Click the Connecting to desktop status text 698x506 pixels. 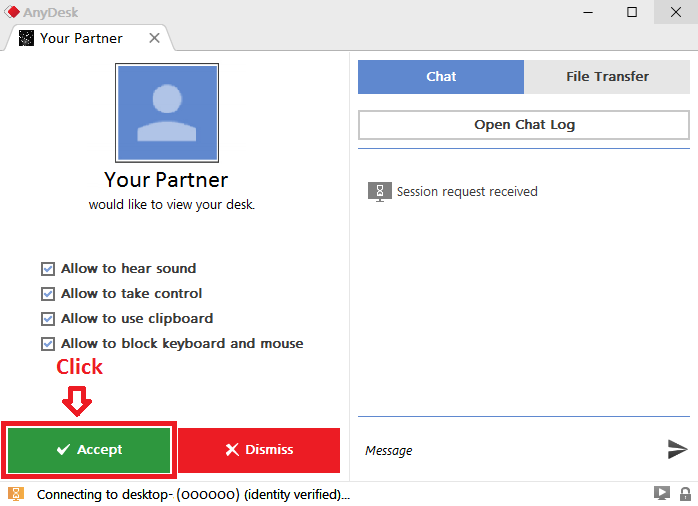[x=193, y=494]
